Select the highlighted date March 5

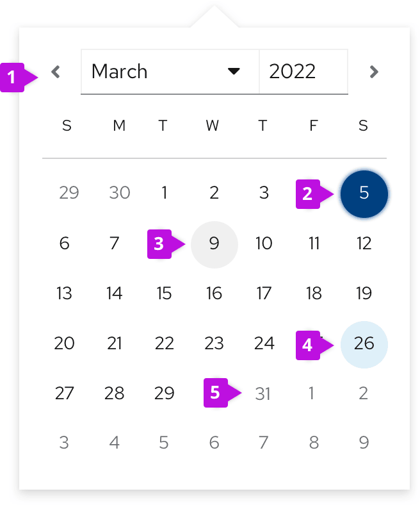[x=364, y=193]
